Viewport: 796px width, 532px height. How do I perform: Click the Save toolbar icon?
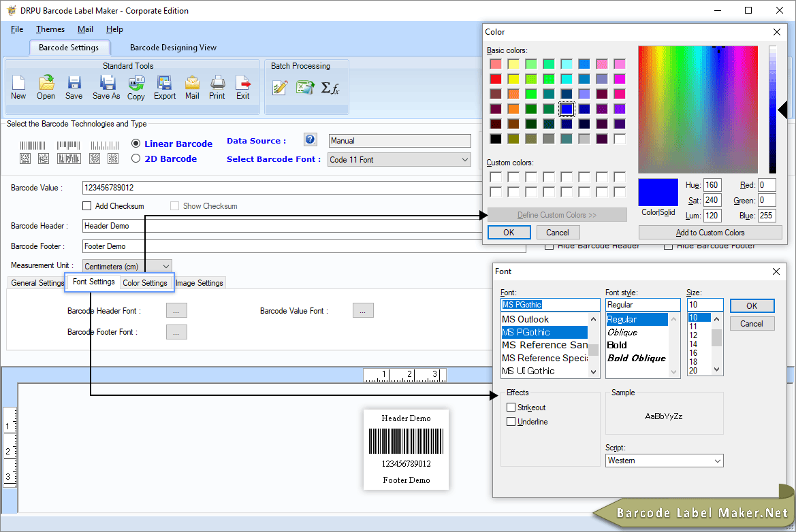point(74,87)
